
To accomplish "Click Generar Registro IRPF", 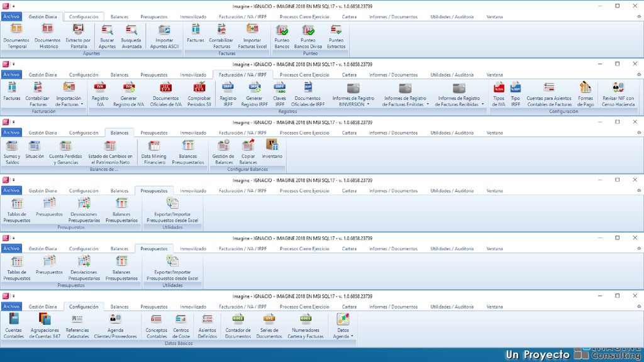I will tap(254, 94).
